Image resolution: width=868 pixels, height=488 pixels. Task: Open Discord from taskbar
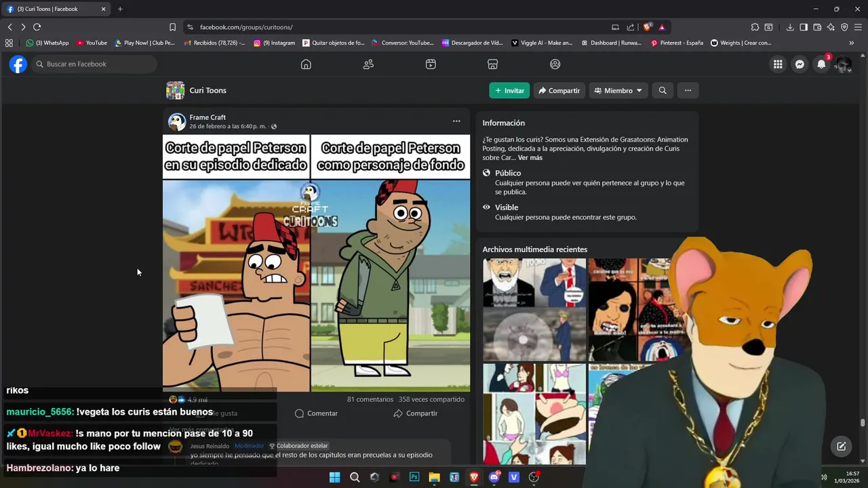(494, 477)
